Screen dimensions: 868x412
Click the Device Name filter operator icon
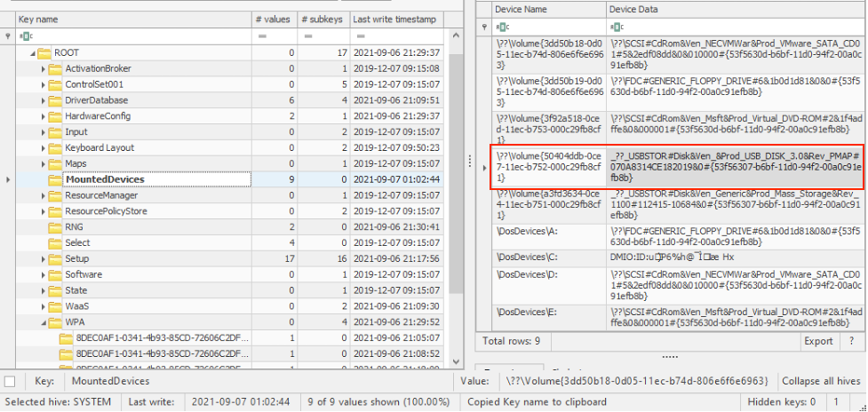click(502, 26)
